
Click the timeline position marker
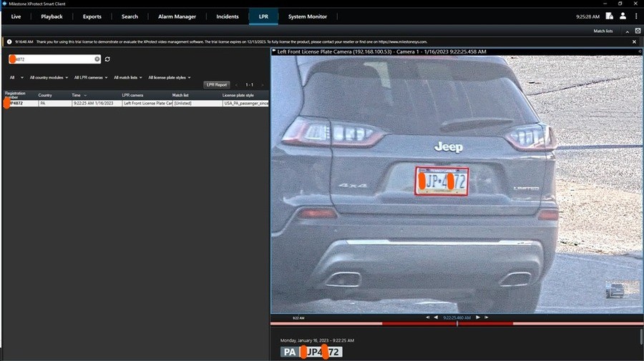[x=457, y=324]
